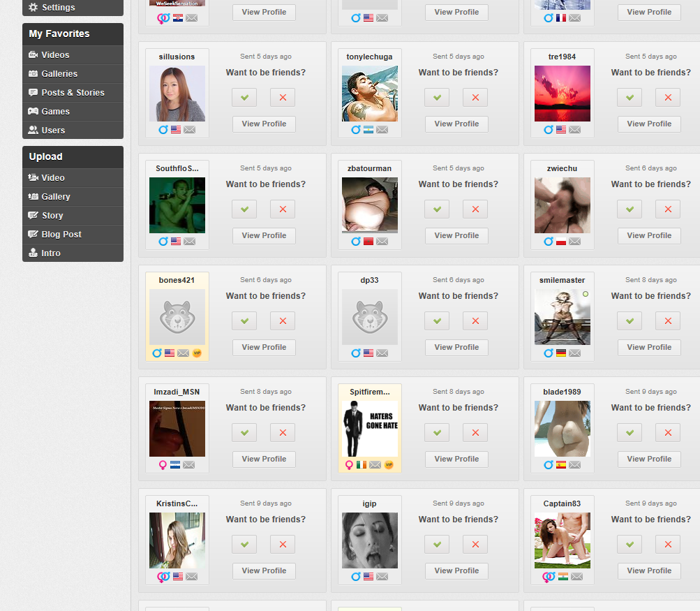Click German flag under smilemaster
700x611 pixels.
click(561, 353)
